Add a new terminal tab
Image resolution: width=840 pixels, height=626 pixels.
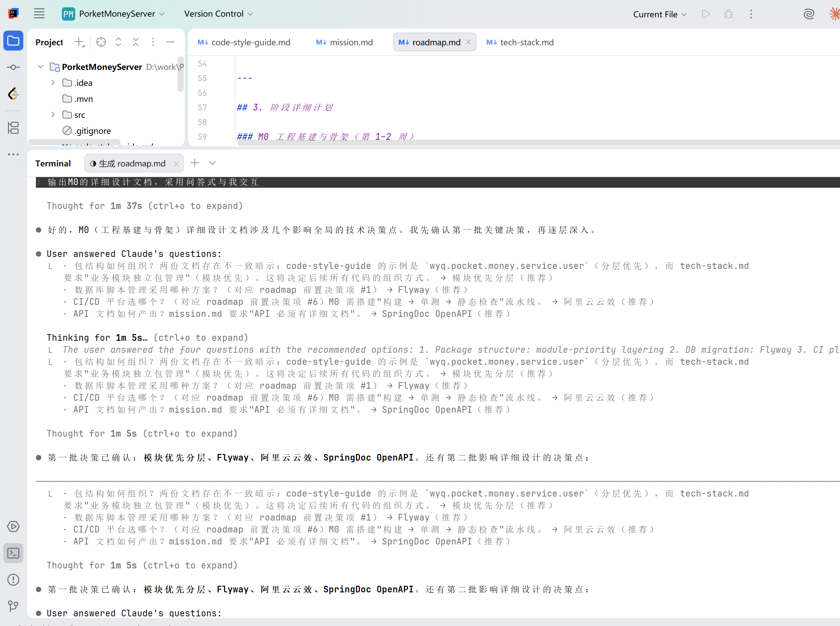tap(195, 163)
